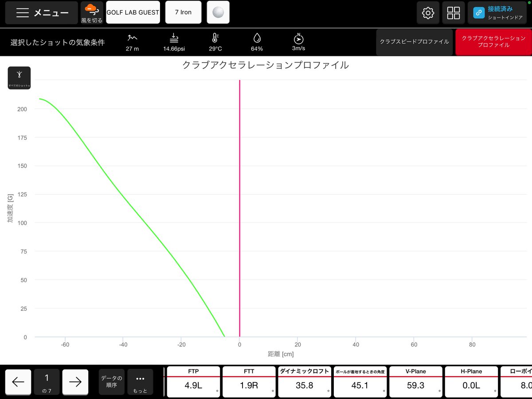Screen dimensions: 532x399
Task: Click the chart title クラブアクセラレーションプロファイル
Action: (x=266, y=65)
